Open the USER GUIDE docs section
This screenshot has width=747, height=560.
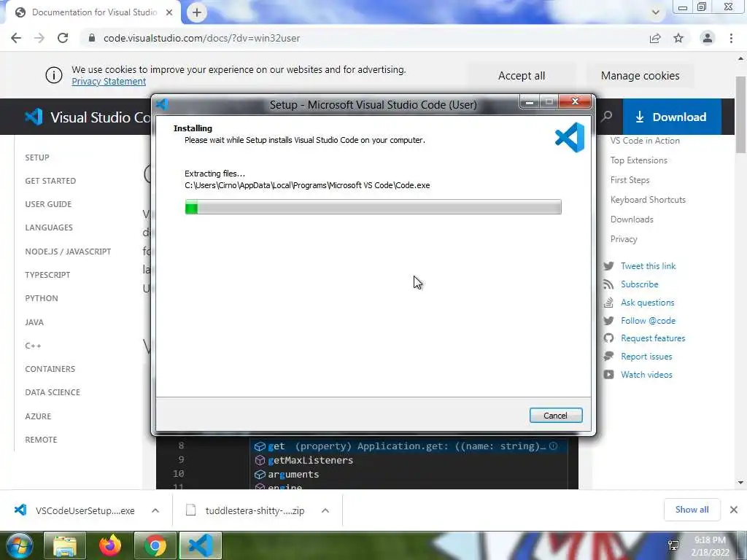[x=48, y=204]
